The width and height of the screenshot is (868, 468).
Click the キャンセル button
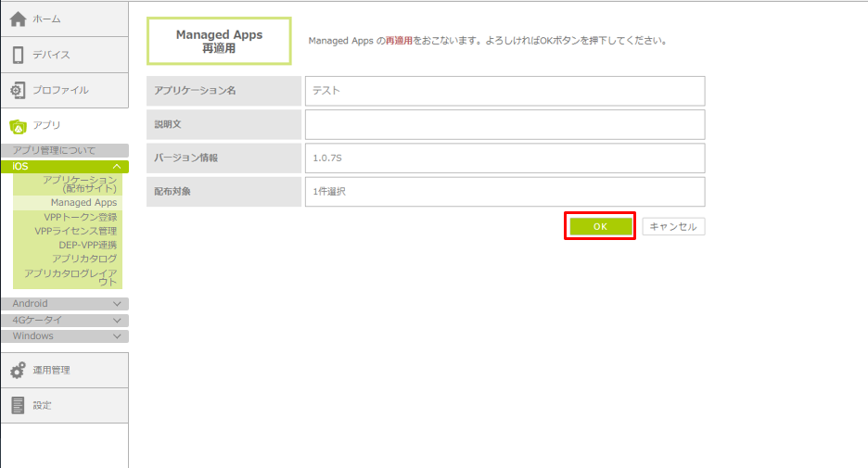pos(674,226)
